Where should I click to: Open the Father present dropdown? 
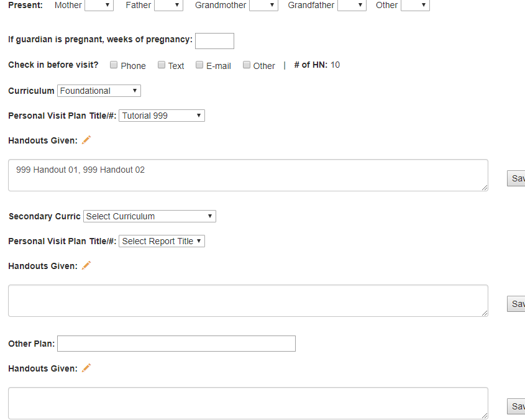pos(168,5)
